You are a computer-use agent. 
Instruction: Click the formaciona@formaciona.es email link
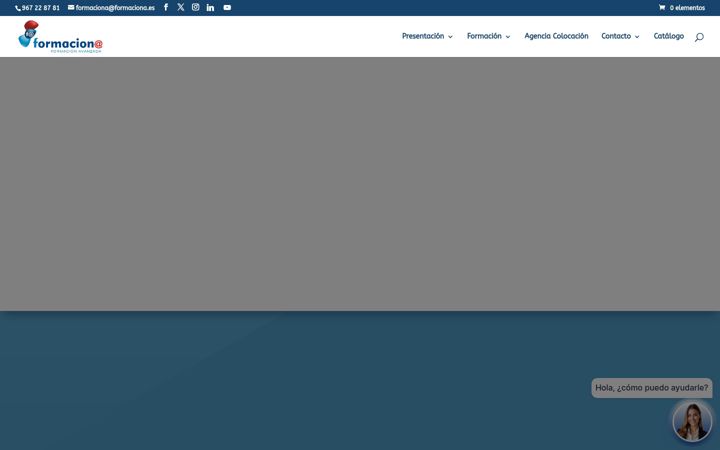coord(112,8)
